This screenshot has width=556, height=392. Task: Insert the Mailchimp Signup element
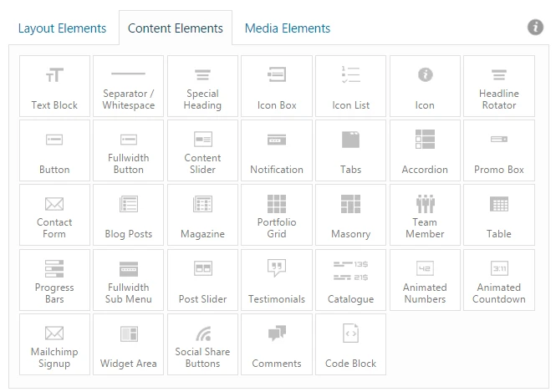[x=54, y=344]
